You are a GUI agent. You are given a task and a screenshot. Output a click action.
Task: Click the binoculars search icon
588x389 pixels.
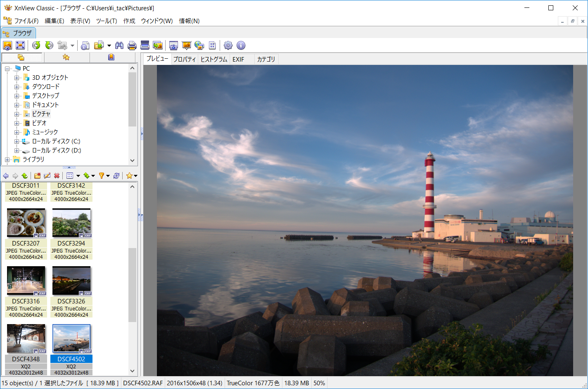(x=119, y=45)
